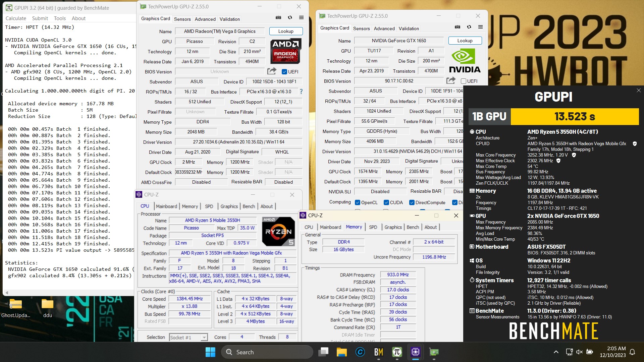Click the taskbar Search box
This screenshot has width=644, height=362.
coord(267,352)
